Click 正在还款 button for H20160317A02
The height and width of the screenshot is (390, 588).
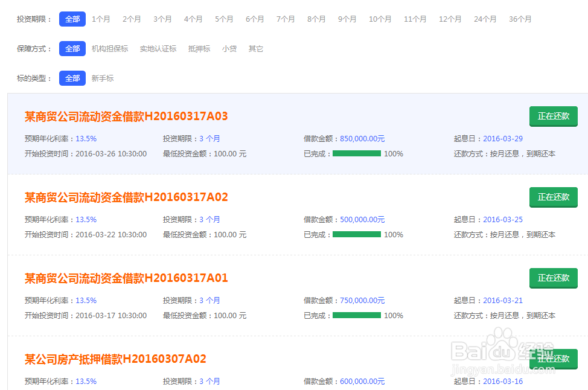(x=554, y=197)
